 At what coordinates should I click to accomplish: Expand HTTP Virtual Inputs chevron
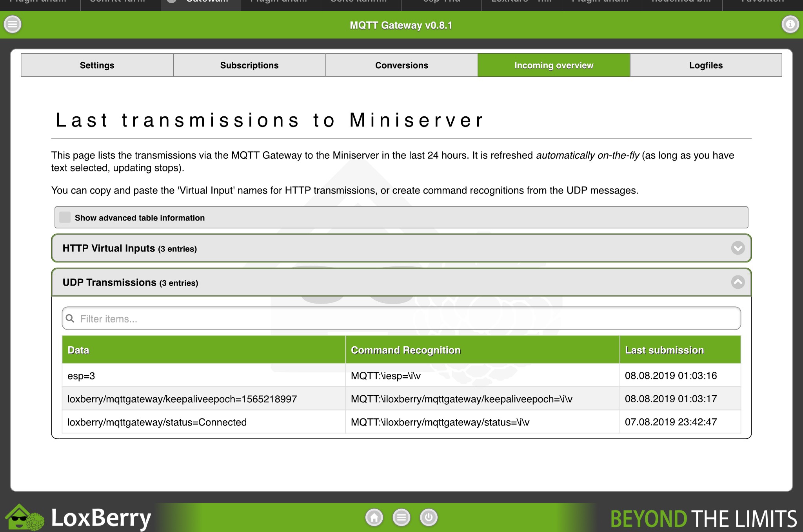click(738, 248)
